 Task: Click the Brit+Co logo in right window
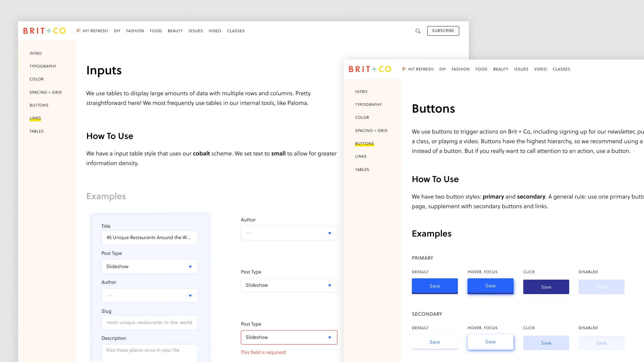(x=370, y=69)
